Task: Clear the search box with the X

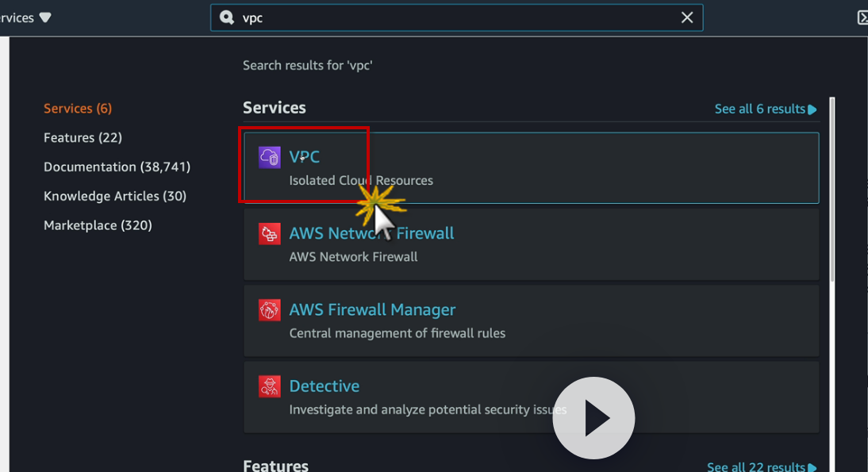Action: [x=687, y=17]
